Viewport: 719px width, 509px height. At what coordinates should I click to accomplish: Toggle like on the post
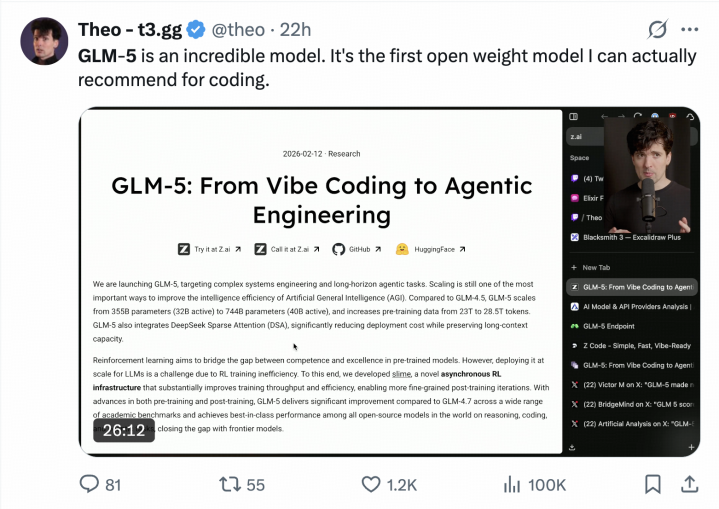coord(371,484)
